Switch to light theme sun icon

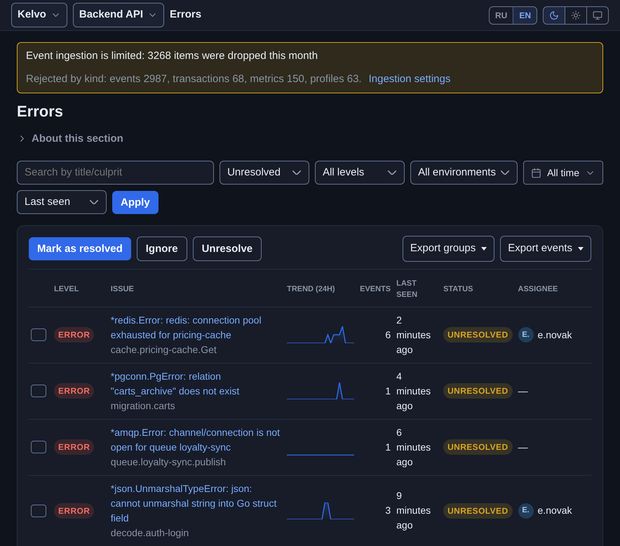coord(575,15)
